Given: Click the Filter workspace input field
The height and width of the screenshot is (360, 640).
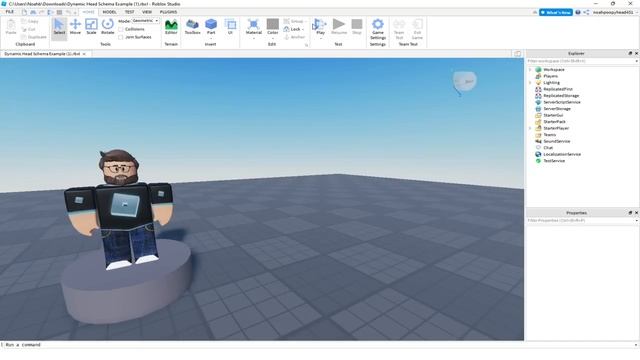Looking at the screenshot, I should [x=582, y=61].
